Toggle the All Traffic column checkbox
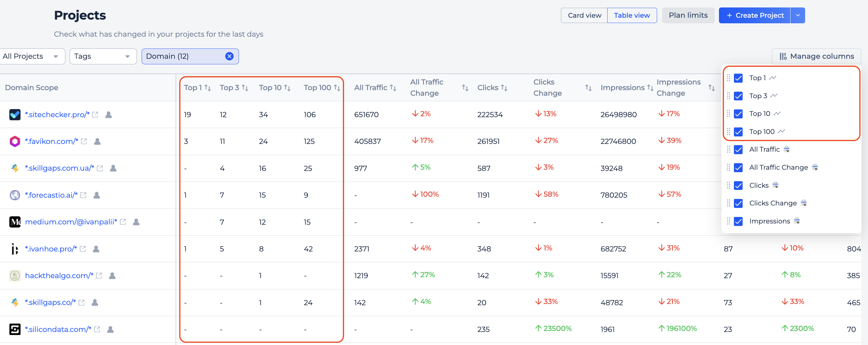 [x=738, y=149]
